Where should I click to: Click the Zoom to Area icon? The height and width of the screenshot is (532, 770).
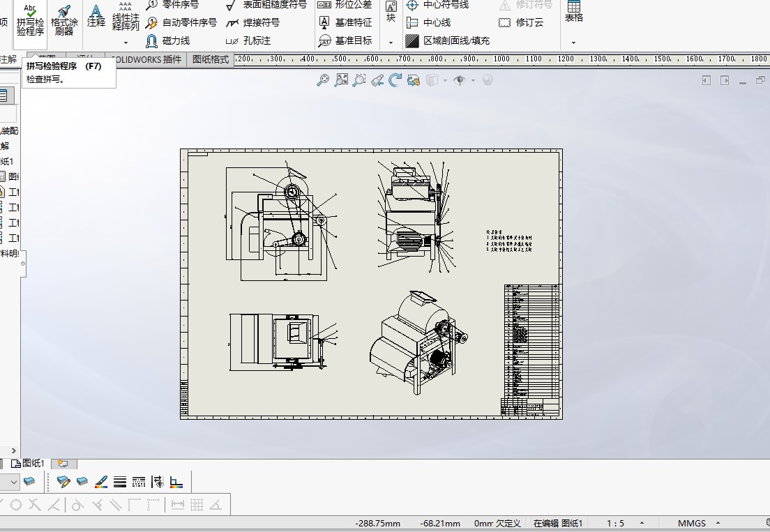tap(341, 80)
